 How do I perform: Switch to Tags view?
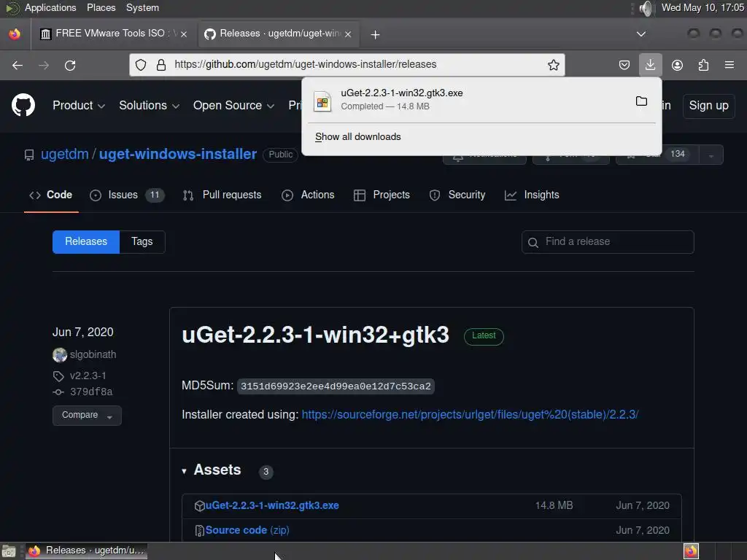click(142, 242)
